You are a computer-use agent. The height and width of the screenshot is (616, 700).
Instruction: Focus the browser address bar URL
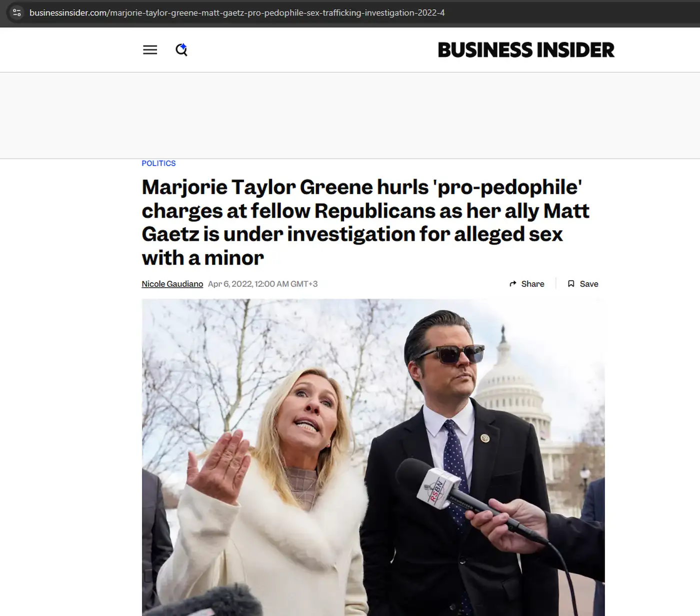[x=300, y=13]
